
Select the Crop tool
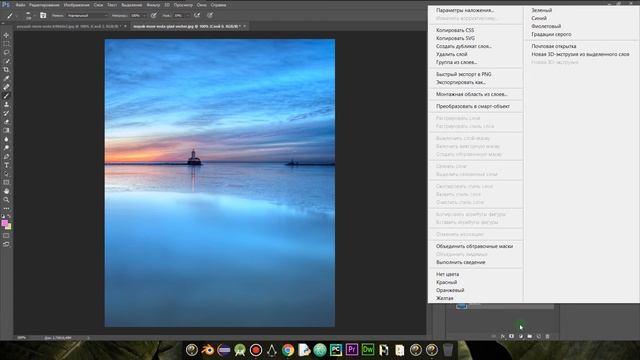[x=6, y=70]
